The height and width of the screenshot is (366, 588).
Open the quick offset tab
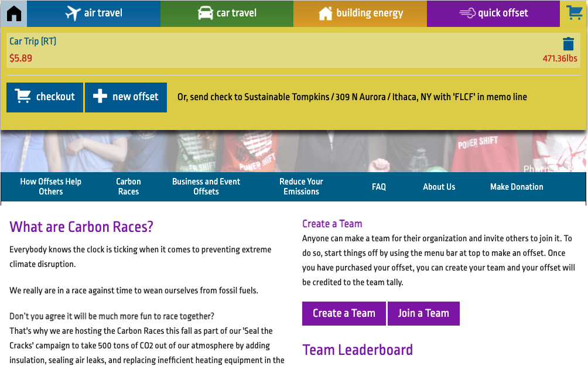click(493, 13)
